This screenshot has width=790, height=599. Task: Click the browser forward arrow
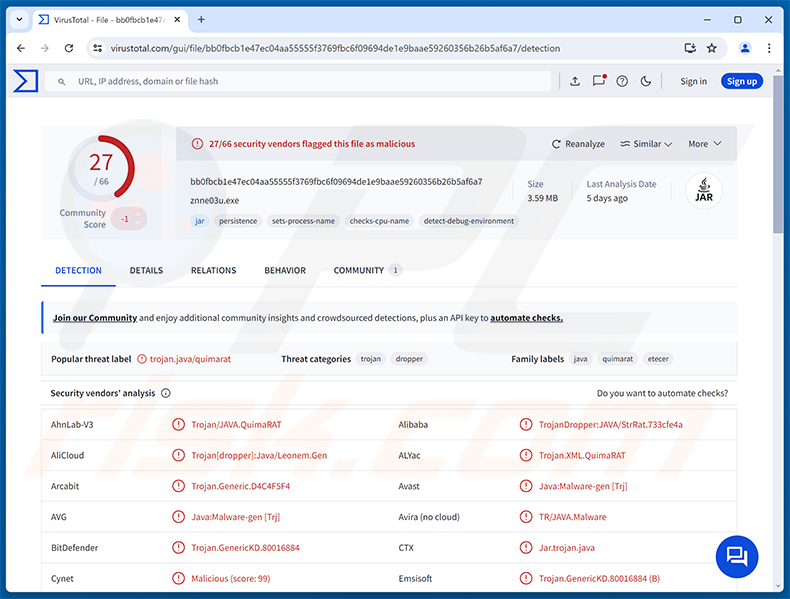[x=45, y=48]
